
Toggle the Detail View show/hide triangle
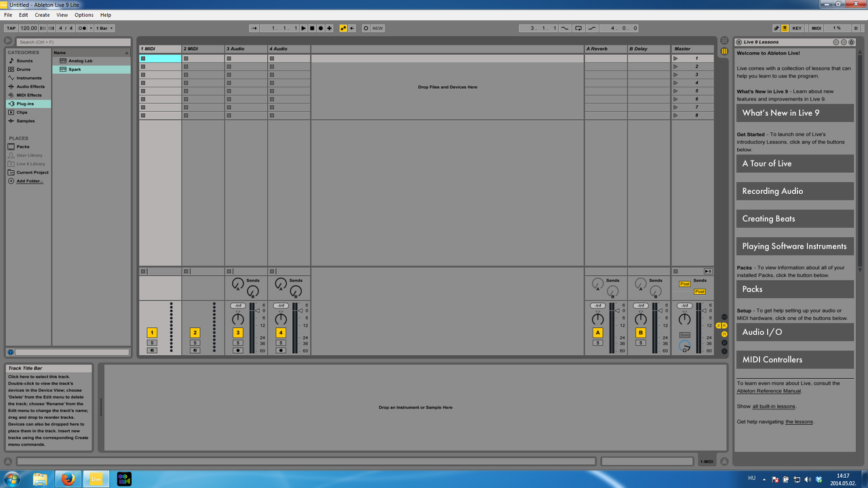724,462
